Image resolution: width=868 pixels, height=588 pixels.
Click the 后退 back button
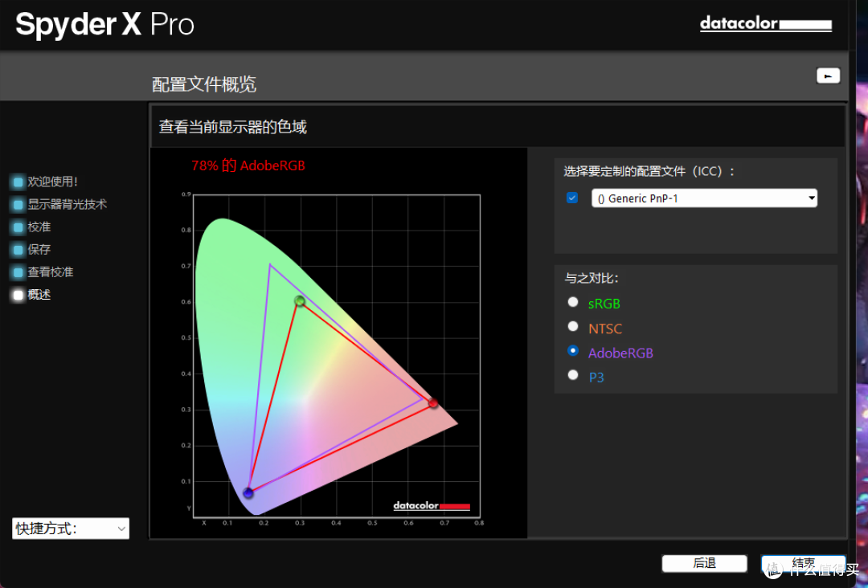tap(705, 564)
